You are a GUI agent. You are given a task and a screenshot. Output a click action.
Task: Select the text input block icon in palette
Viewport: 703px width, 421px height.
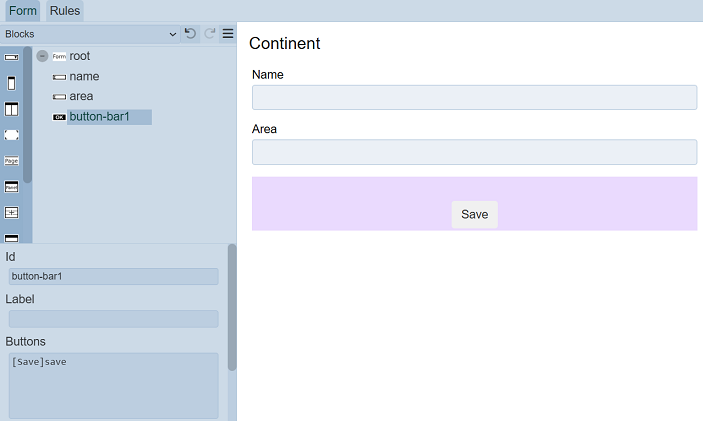[12, 57]
